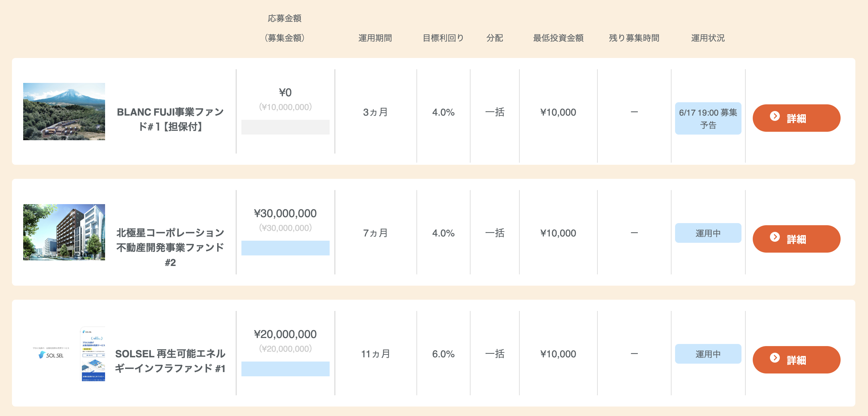This screenshot has width=868, height=416.
Task: Click 運用中 badge for 北極星コーポレーション fund
Action: [708, 233]
